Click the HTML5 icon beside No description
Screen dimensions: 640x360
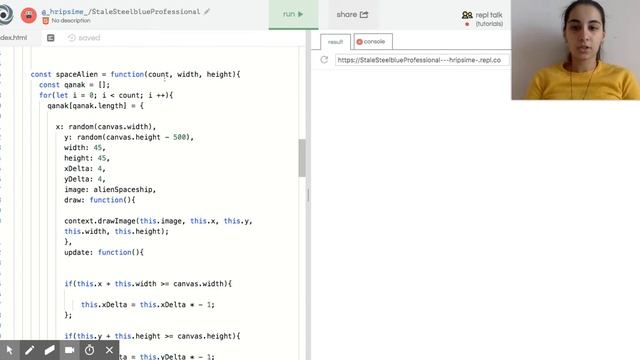click(46, 20)
